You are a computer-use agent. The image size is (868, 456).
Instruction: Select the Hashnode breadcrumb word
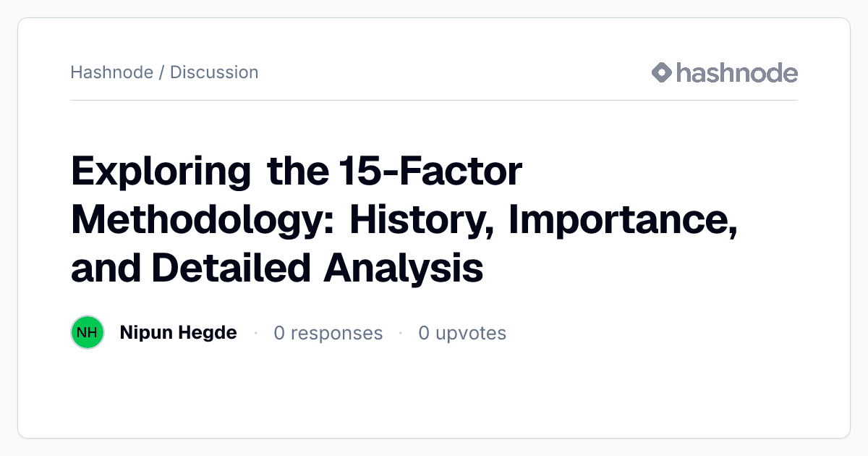tap(111, 72)
